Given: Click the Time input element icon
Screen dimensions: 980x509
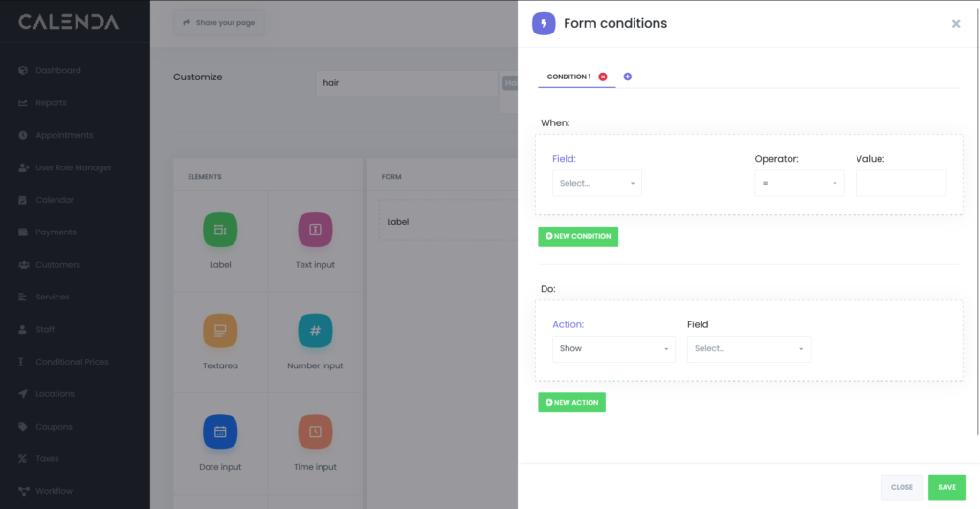Looking at the screenshot, I should [315, 432].
